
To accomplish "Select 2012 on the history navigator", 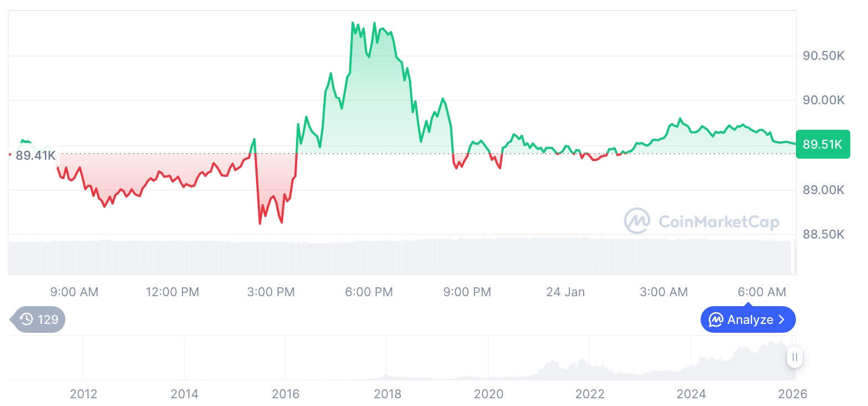I will (84, 394).
